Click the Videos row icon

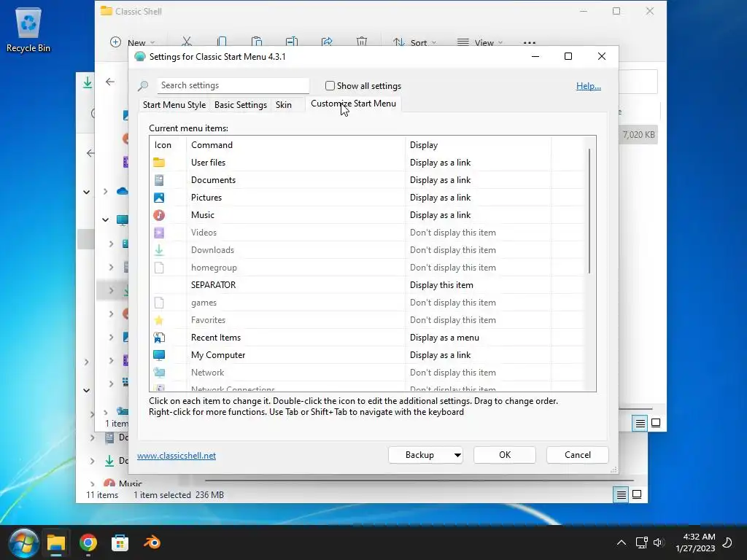(x=159, y=233)
